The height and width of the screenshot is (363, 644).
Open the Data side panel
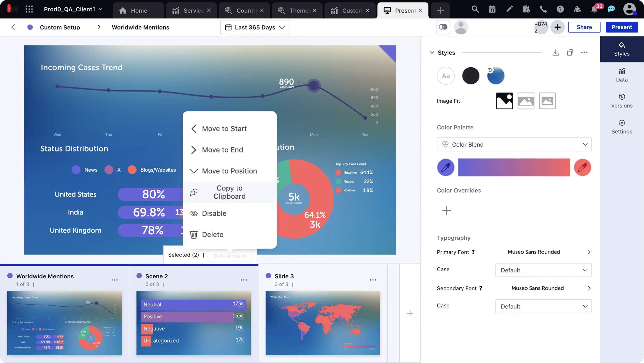pyautogui.click(x=621, y=75)
